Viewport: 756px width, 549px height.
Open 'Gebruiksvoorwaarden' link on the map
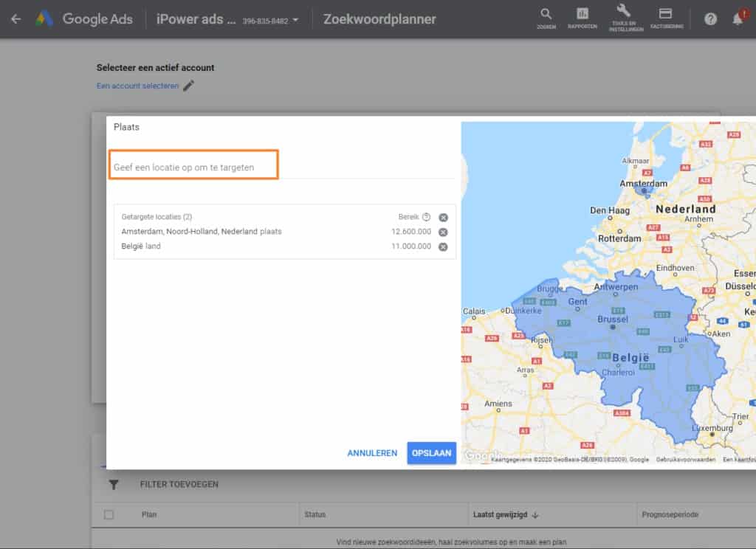click(686, 460)
